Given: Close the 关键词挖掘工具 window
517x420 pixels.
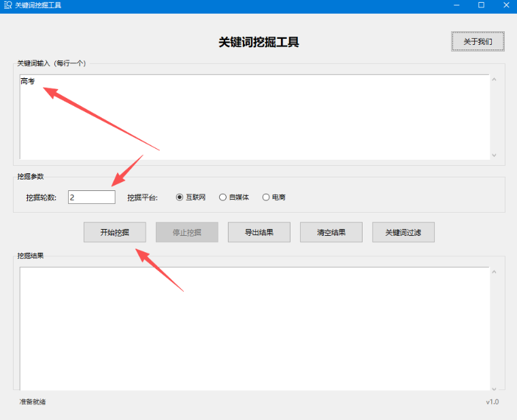Looking at the screenshot, I should click(505, 5).
